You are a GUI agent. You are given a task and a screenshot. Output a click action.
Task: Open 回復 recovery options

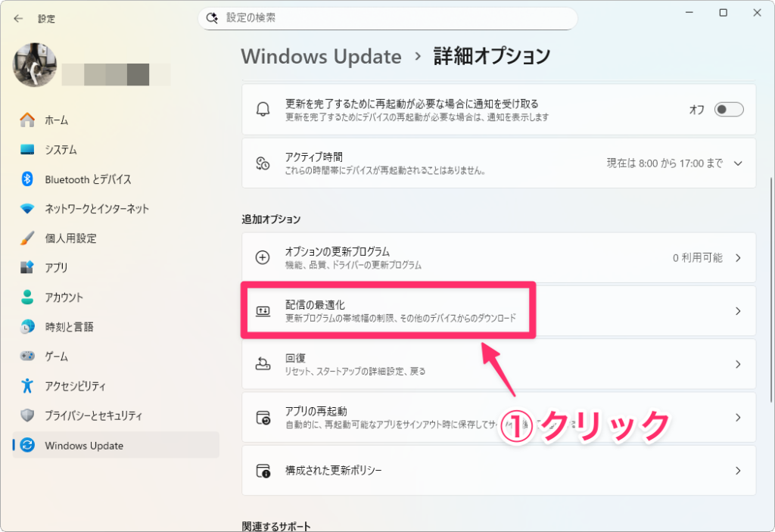pos(498,364)
